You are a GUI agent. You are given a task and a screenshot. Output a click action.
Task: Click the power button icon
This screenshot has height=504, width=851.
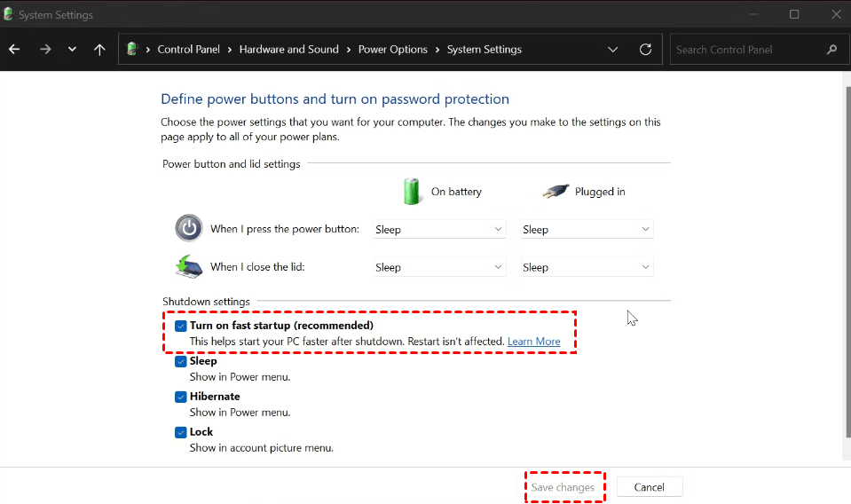188,228
